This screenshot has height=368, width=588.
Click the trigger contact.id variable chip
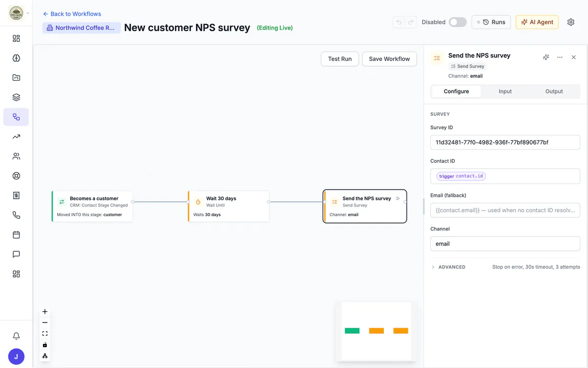pyautogui.click(x=461, y=176)
